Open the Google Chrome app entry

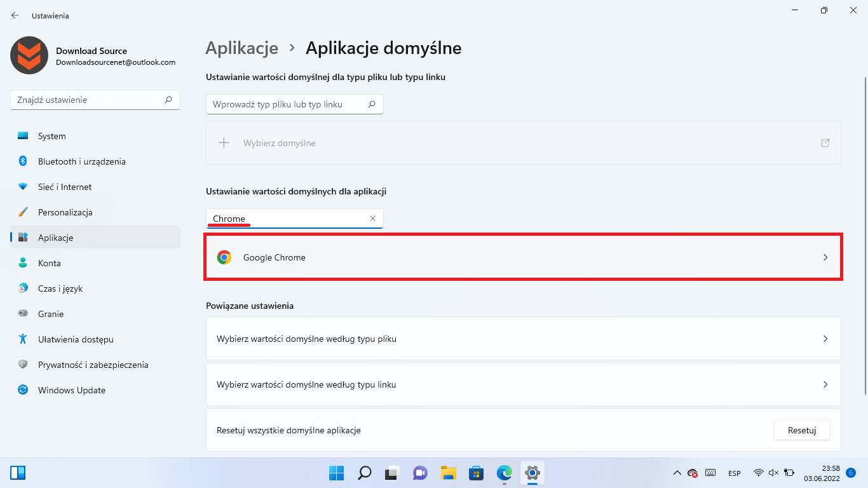(524, 257)
